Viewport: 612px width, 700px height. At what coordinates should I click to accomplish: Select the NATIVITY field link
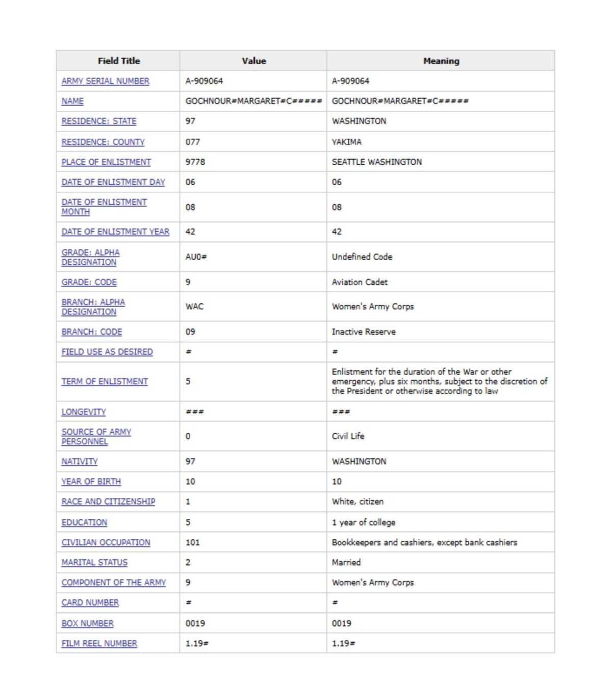coord(79,462)
